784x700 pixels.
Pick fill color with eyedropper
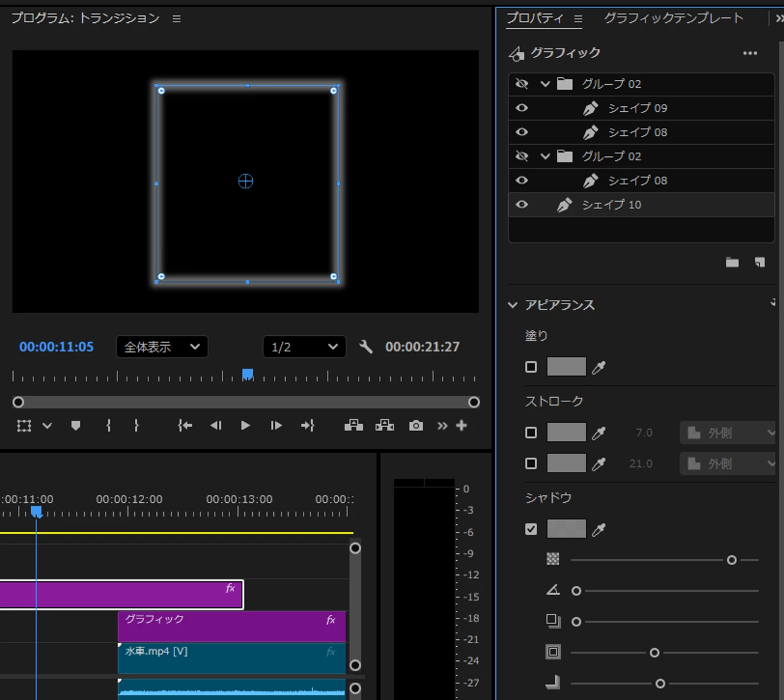click(x=599, y=367)
